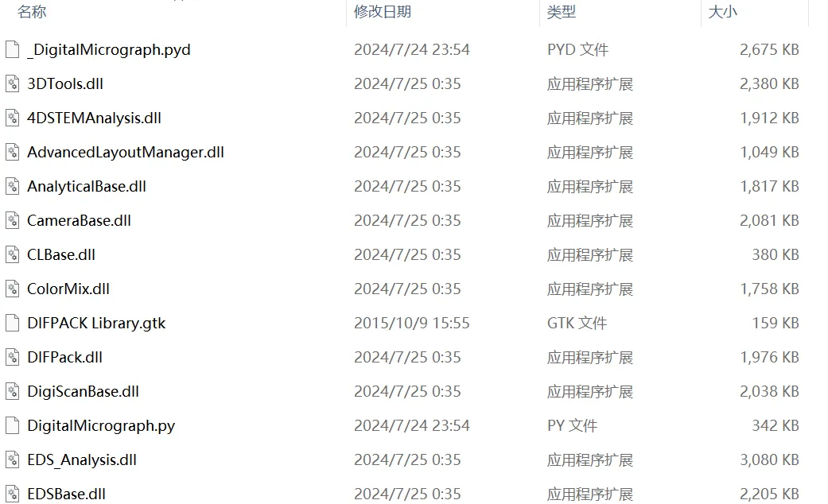The height and width of the screenshot is (504, 828).
Task: Select the _DigitalMicrograph.pyd file icon
Action: click(13, 49)
